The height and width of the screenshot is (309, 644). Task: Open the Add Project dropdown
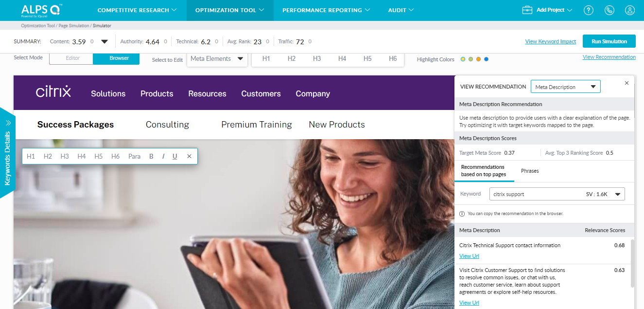pos(554,10)
